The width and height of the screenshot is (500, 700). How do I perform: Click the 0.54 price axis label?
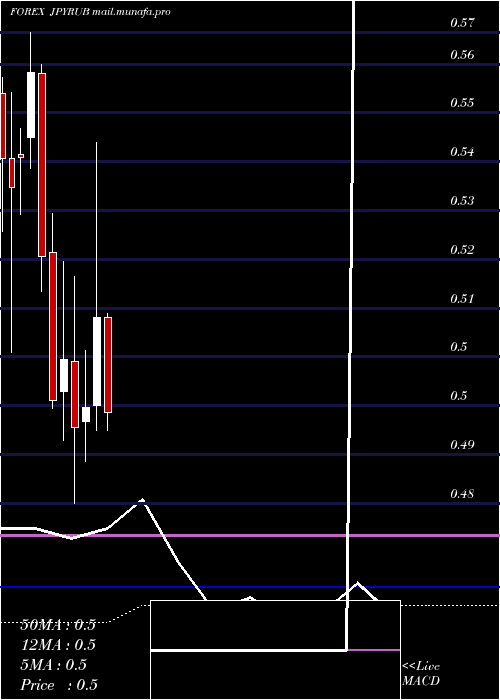(462, 152)
